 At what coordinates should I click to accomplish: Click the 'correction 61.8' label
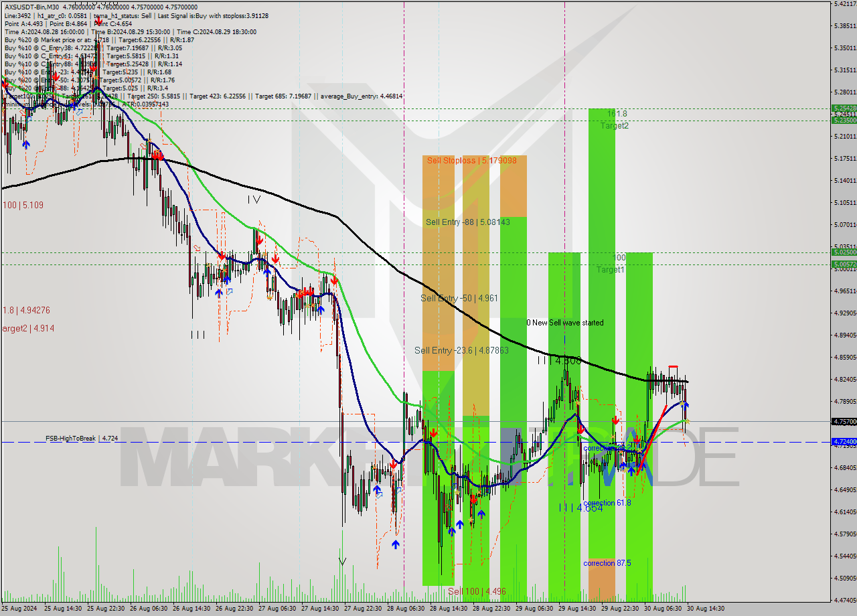[x=607, y=503]
